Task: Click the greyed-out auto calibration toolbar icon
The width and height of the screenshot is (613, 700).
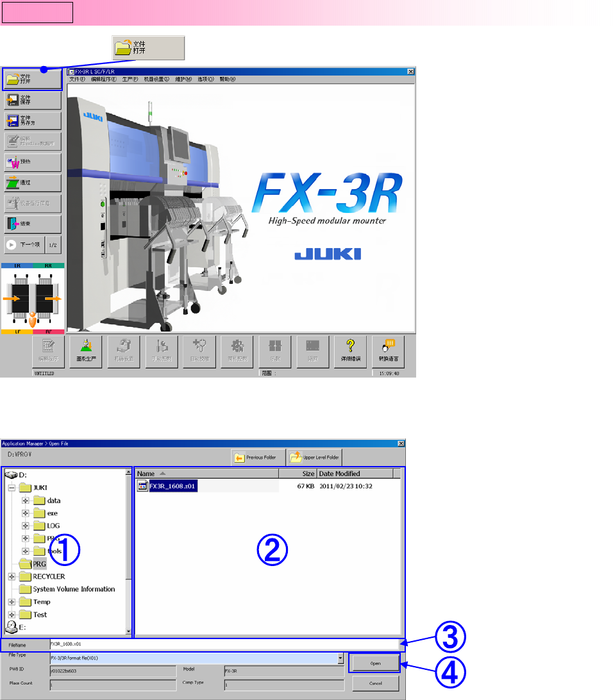Action: click(x=199, y=351)
